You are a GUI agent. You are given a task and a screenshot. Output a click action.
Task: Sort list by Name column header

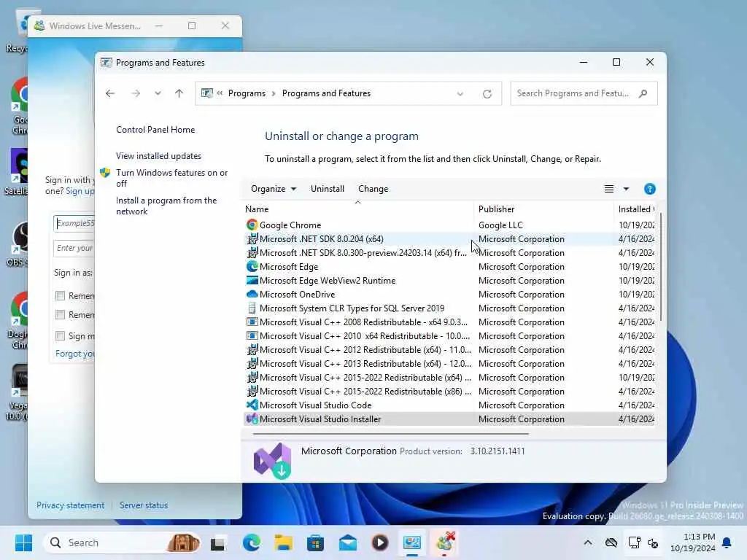click(357, 209)
